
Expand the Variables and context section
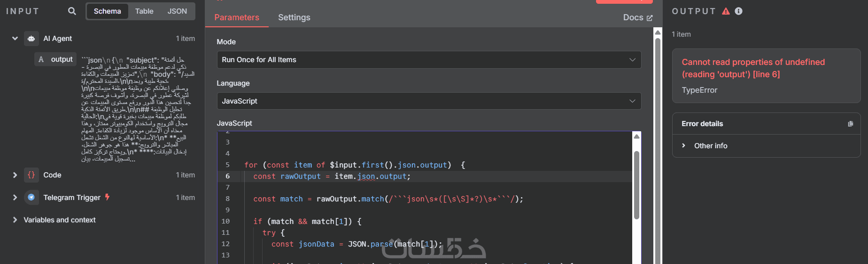point(15,220)
